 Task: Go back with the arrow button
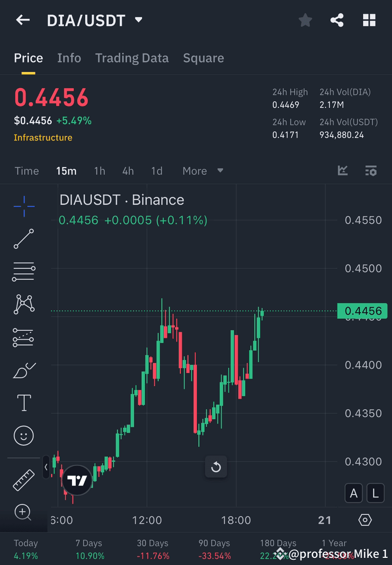pos(23,20)
